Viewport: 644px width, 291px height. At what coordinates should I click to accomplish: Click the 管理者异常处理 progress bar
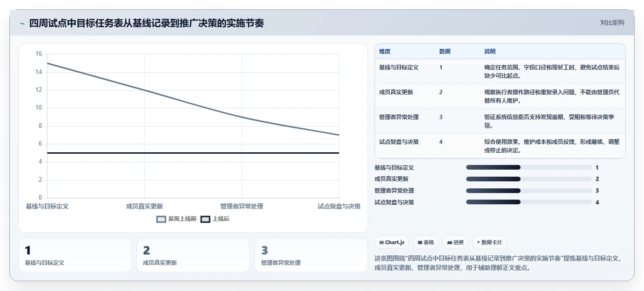529,191
